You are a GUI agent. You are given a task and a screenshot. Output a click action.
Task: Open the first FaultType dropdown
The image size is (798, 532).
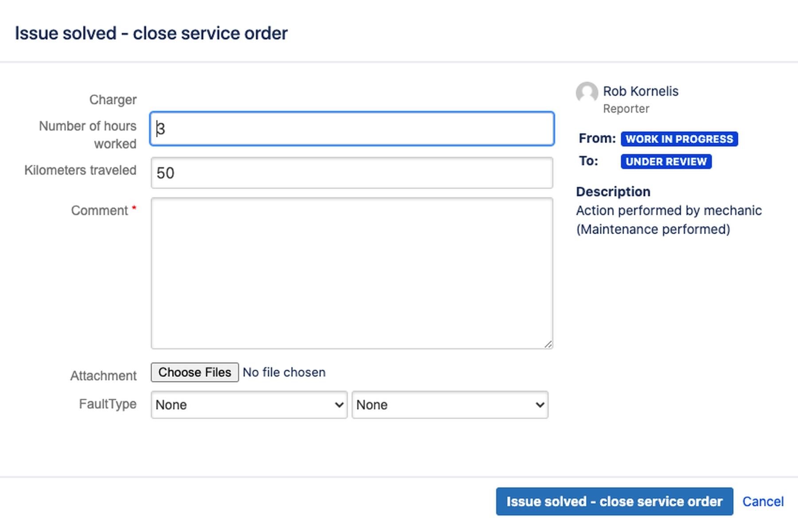point(249,405)
